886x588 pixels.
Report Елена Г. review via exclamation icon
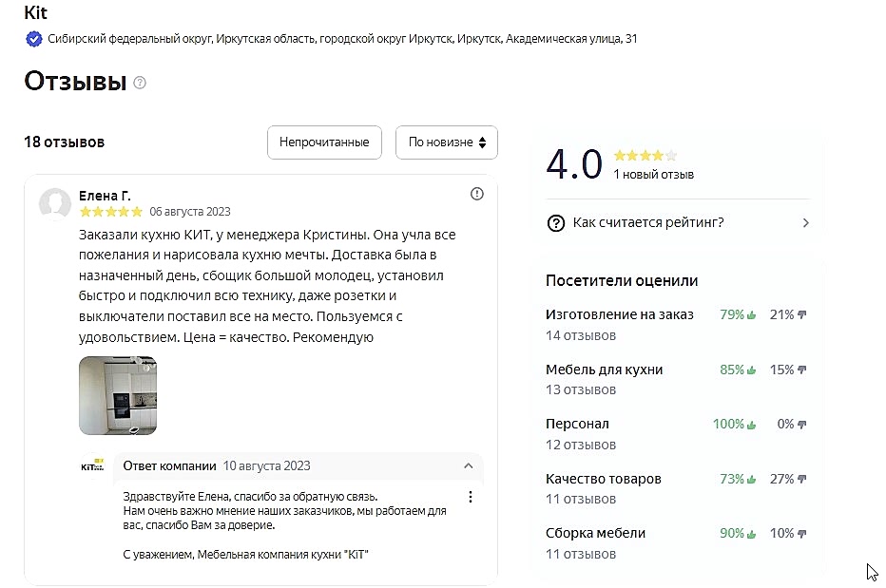[477, 194]
